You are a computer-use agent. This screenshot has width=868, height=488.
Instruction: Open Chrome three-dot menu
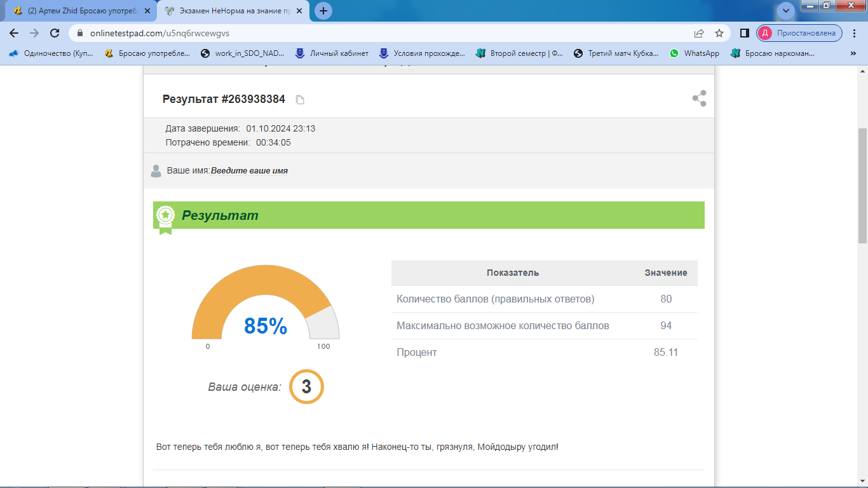[x=855, y=33]
